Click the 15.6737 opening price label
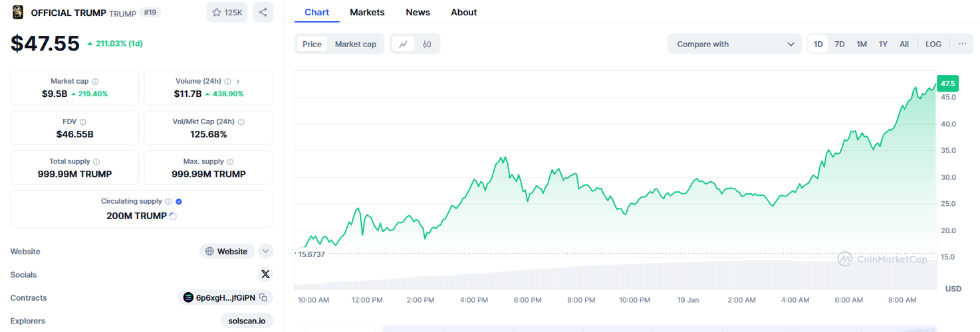 pos(311,254)
